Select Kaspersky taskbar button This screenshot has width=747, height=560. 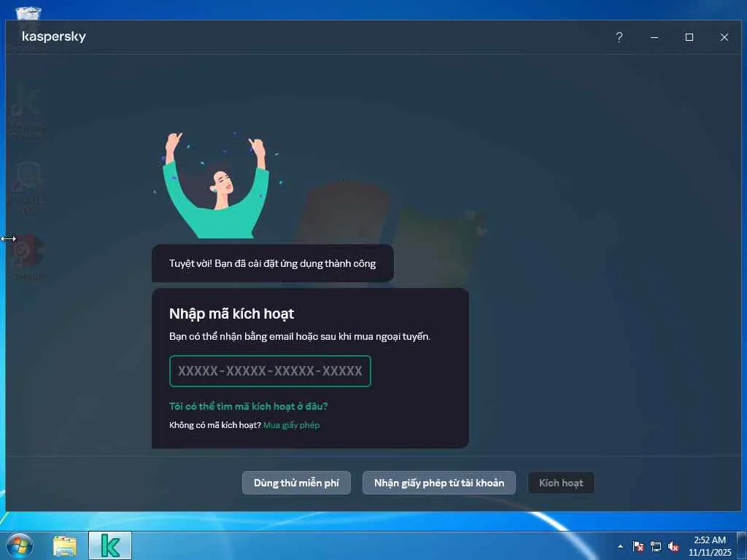(110, 545)
